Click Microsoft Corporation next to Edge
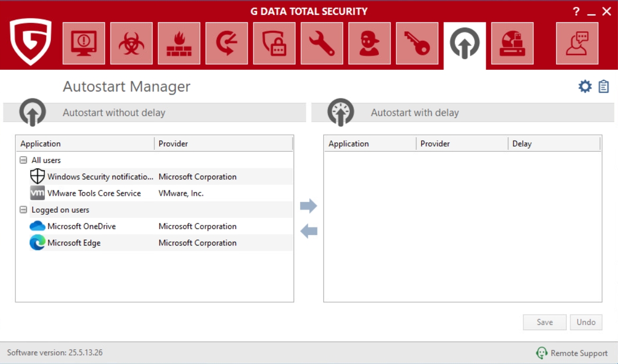The image size is (618, 364). pyautogui.click(x=197, y=243)
